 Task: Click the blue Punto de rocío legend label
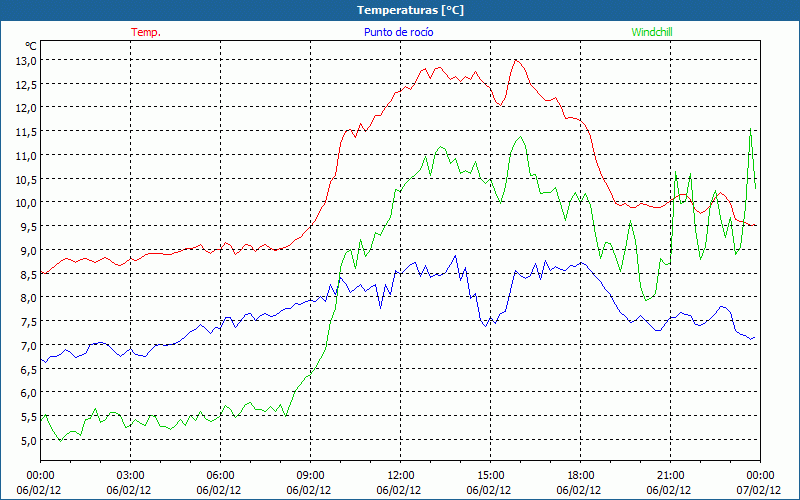pyautogui.click(x=398, y=32)
